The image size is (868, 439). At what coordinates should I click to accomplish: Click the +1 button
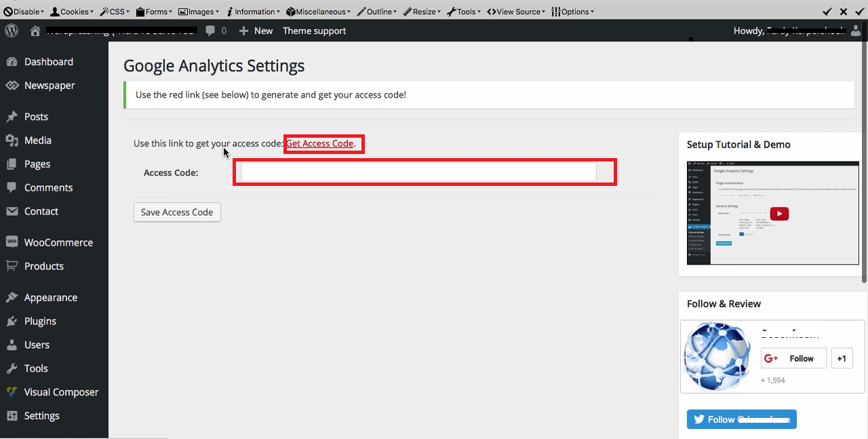click(842, 358)
